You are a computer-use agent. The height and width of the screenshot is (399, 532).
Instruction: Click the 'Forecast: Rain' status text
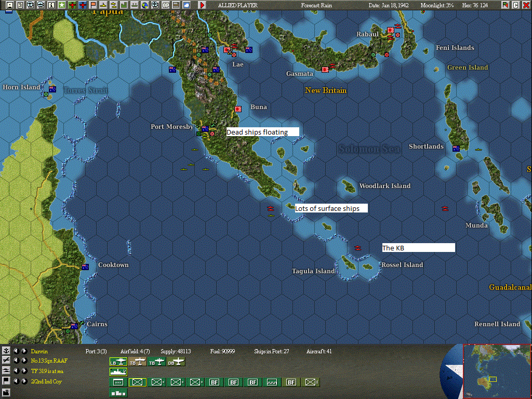[x=316, y=5]
